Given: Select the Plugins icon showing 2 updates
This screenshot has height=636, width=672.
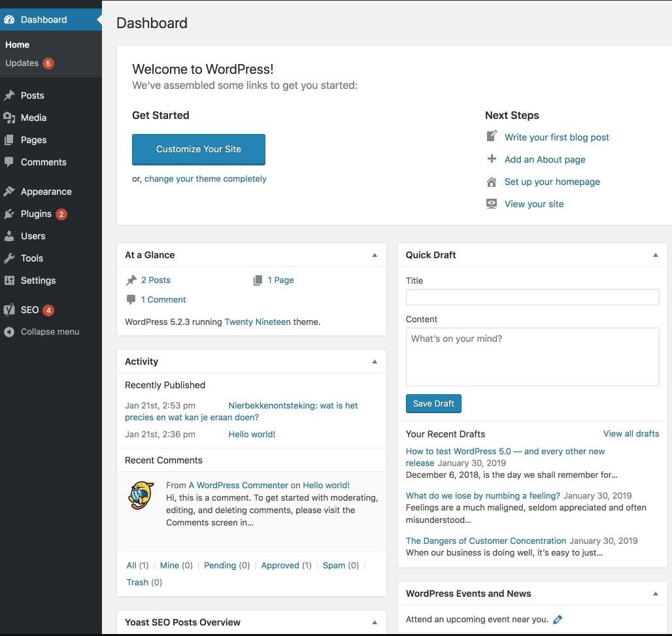Looking at the screenshot, I should click(x=10, y=212).
